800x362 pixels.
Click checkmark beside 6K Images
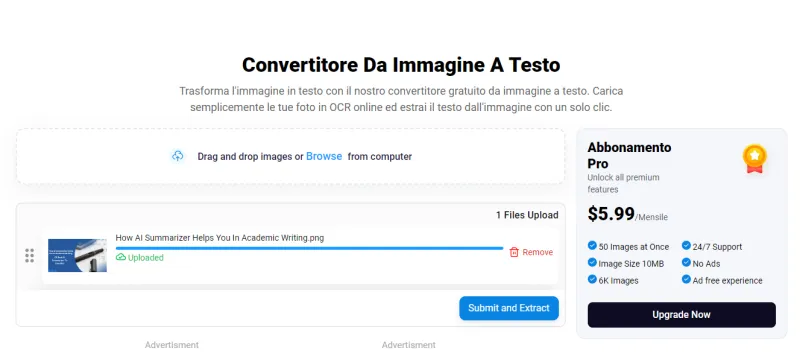coord(592,279)
